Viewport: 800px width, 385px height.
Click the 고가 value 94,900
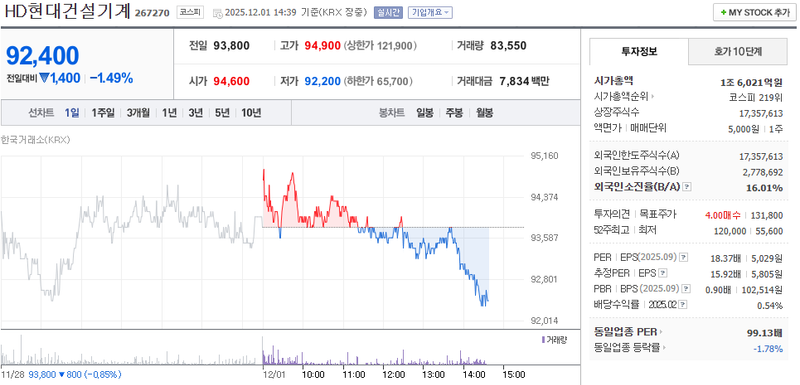tap(322, 46)
